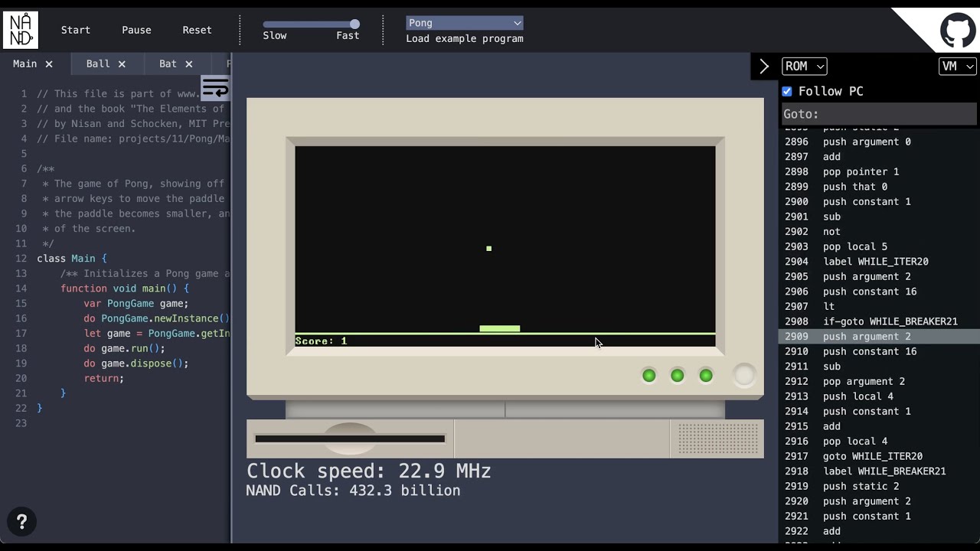Viewport: 980px width, 551px height.
Task: Click the 'Load example program' label
Action: pyautogui.click(x=465, y=39)
